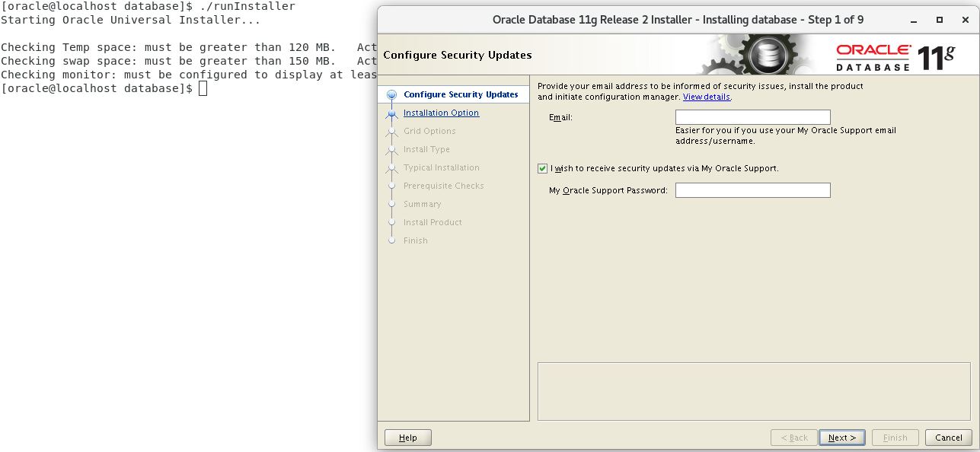Open the View details link
Screen dimensions: 980x452
[x=707, y=97]
